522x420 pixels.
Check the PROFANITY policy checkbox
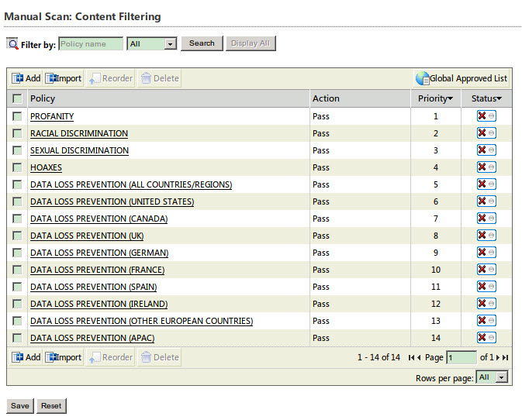(x=17, y=116)
